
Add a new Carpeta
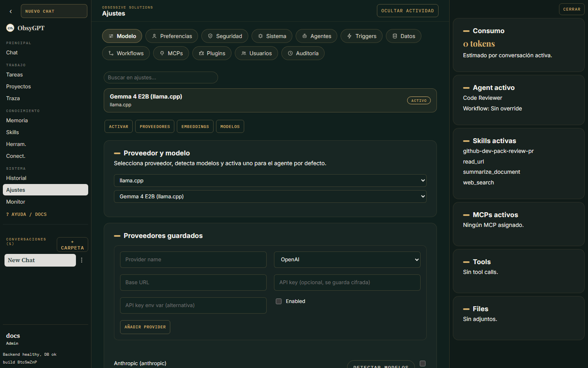click(72, 245)
